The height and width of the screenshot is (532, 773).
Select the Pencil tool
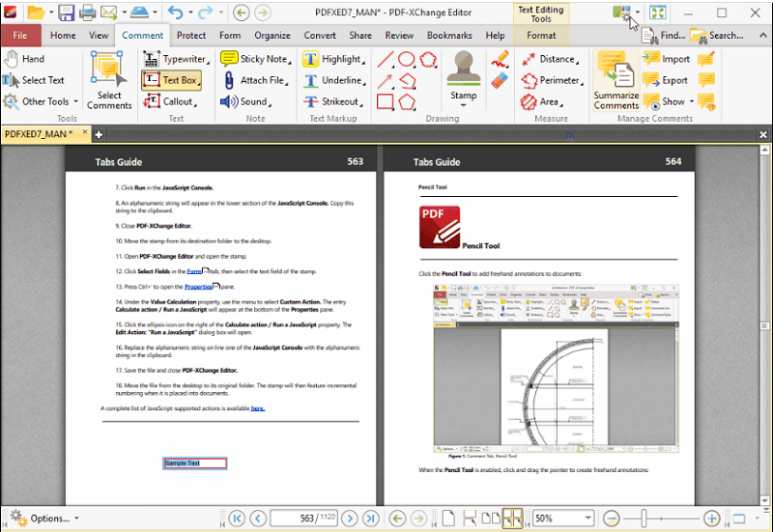coord(500,60)
